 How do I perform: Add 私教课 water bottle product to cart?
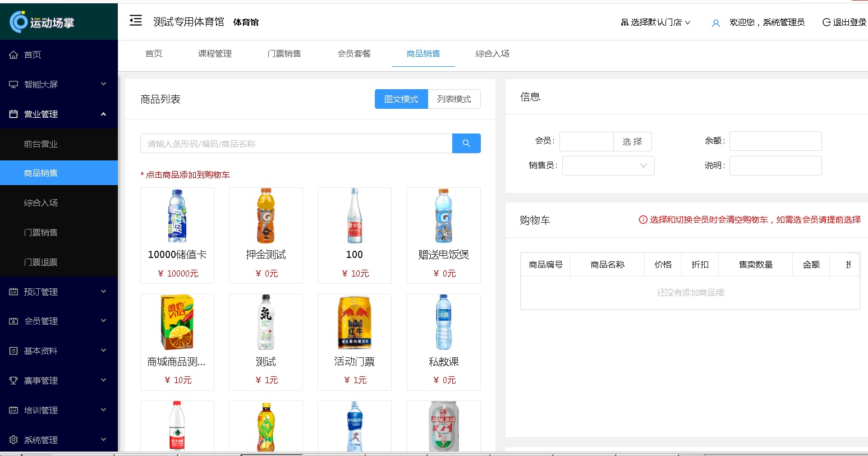pyautogui.click(x=444, y=342)
